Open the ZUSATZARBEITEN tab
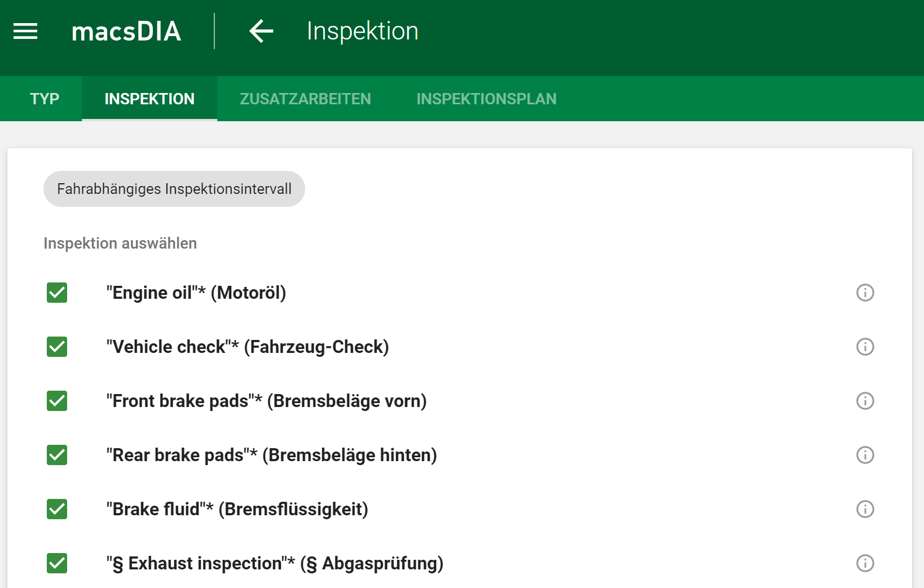 305,99
